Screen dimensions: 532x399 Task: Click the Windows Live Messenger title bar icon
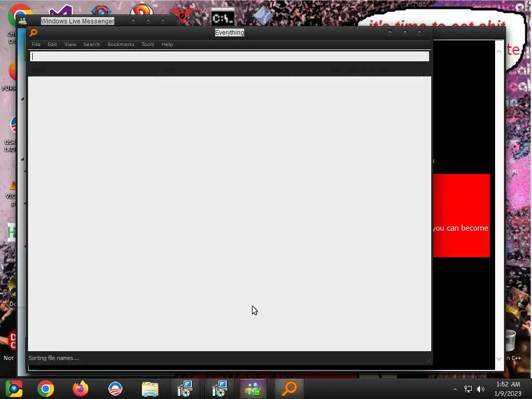click(23, 21)
